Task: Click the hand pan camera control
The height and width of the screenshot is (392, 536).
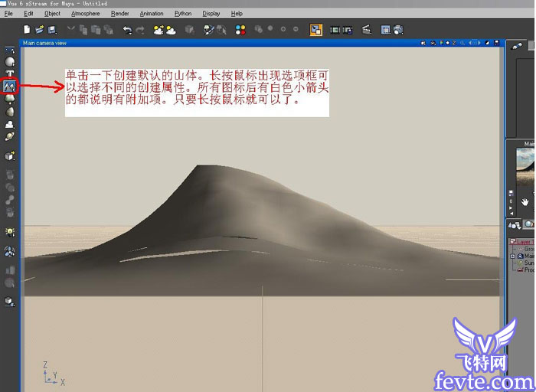Action: click(x=525, y=201)
